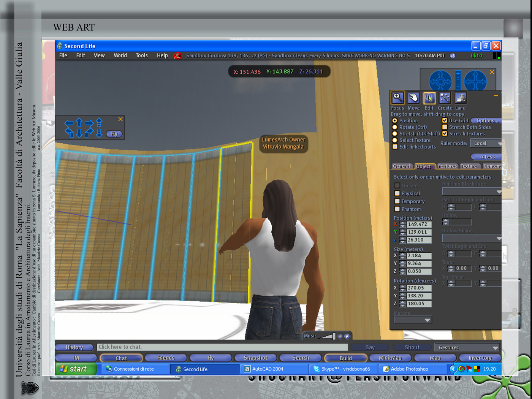Image resolution: width=532 pixels, height=399 pixels.
Task: Click the chat text input field
Action: (222, 347)
